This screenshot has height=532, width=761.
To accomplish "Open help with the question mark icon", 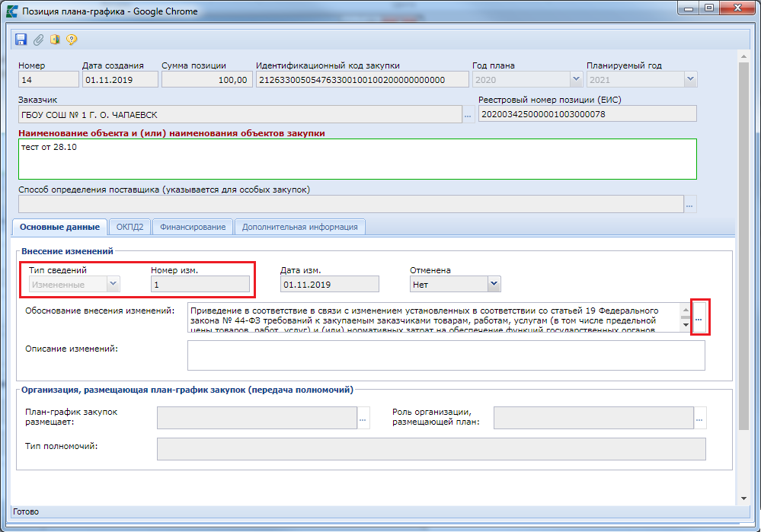I will [72, 40].
